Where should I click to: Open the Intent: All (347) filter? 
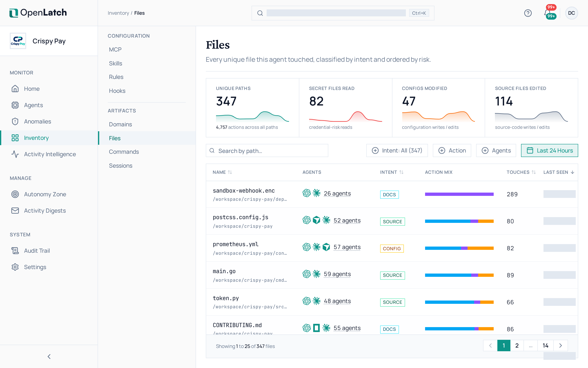tap(397, 150)
